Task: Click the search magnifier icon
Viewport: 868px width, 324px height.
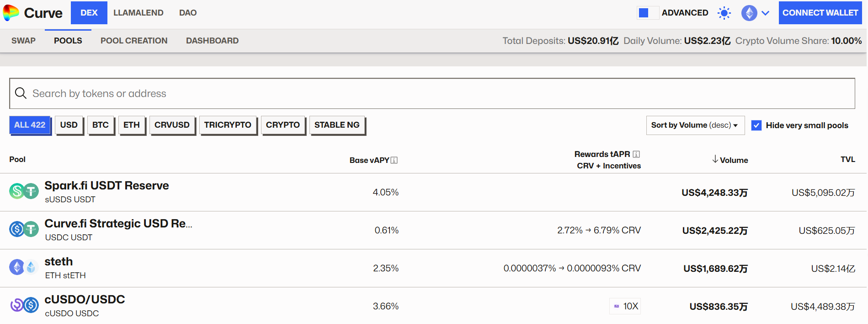Action: [x=21, y=93]
